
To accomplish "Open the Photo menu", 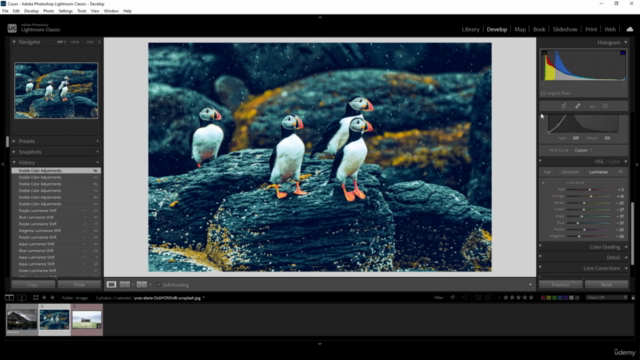I will [x=48, y=11].
